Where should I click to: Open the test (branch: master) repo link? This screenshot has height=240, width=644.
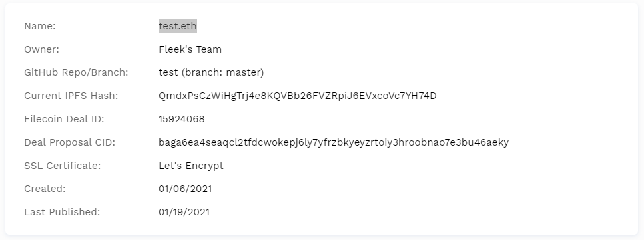pyautogui.click(x=211, y=72)
